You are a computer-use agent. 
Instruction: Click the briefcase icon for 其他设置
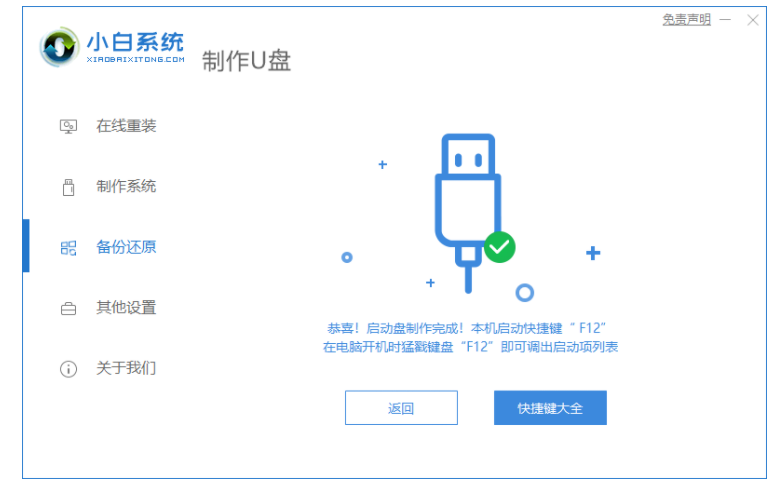pos(69,308)
